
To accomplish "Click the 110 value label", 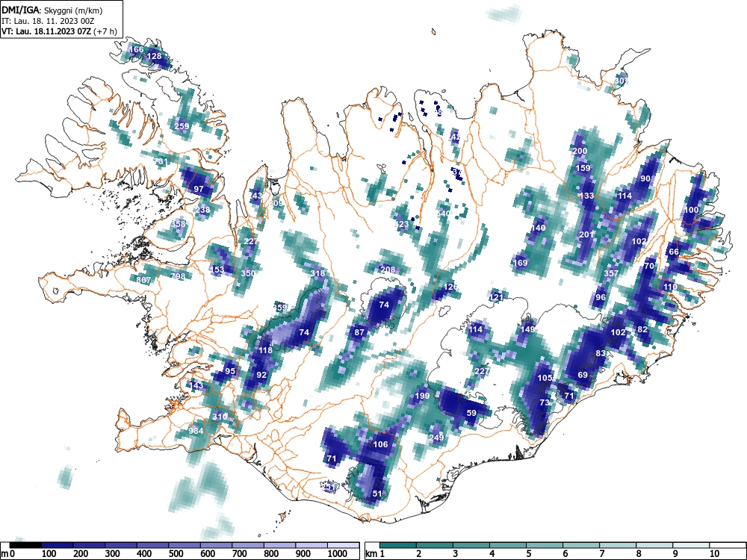I will (x=670, y=287).
